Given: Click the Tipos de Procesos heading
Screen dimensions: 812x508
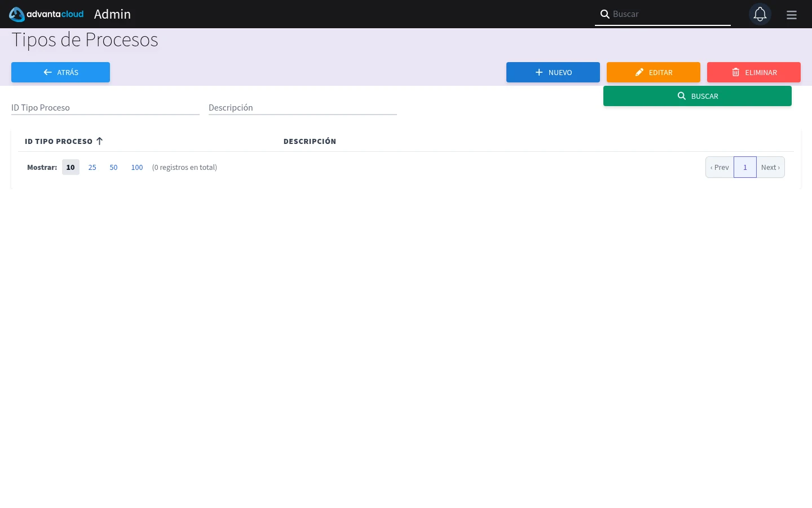Looking at the screenshot, I should tap(85, 40).
